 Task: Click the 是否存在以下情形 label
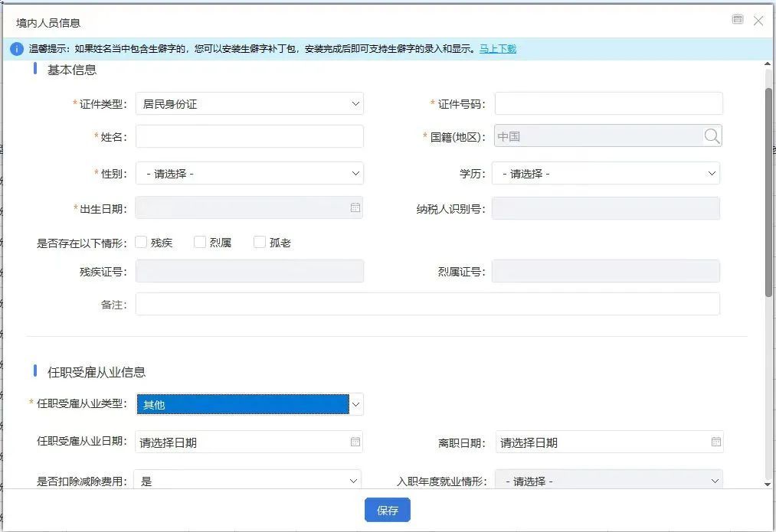(x=82, y=243)
